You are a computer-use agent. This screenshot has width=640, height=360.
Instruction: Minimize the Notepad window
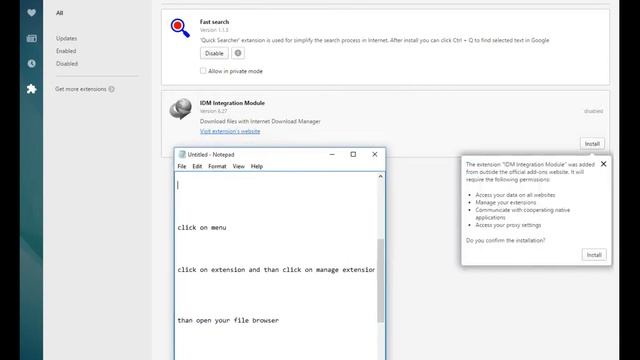tap(332, 154)
